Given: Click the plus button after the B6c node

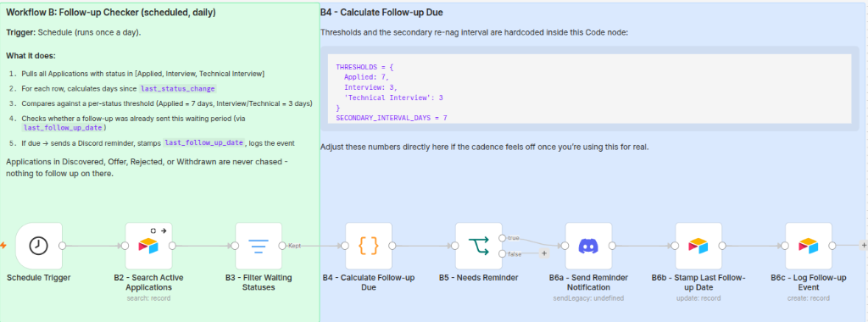Looking at the screenshot, I should click(x=864, y=246).
